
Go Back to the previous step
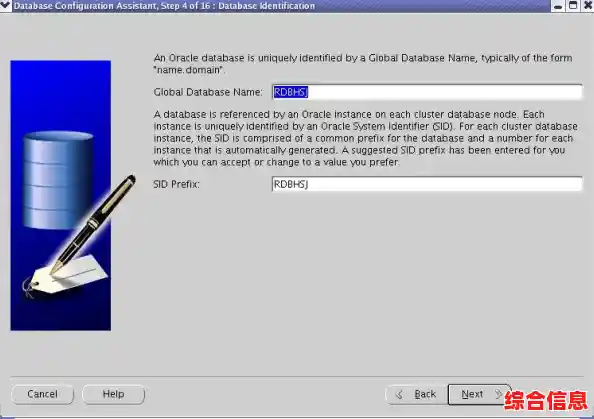coord(416,394)
